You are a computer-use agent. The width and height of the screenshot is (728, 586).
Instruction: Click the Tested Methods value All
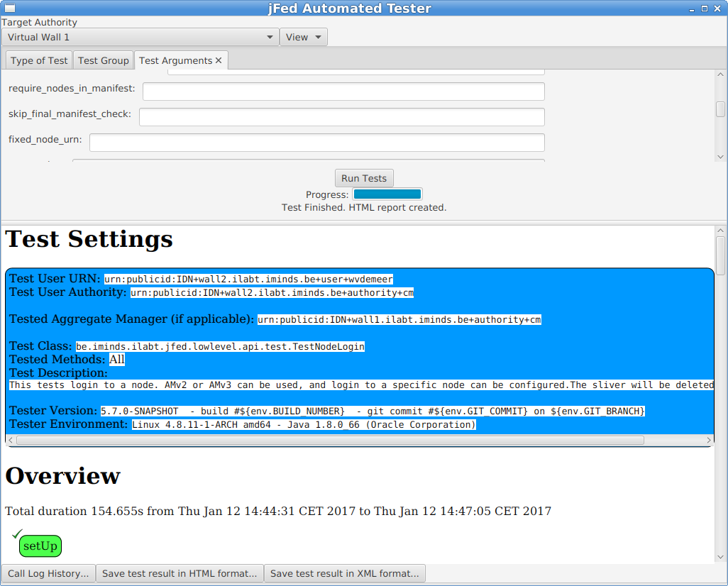117,360
